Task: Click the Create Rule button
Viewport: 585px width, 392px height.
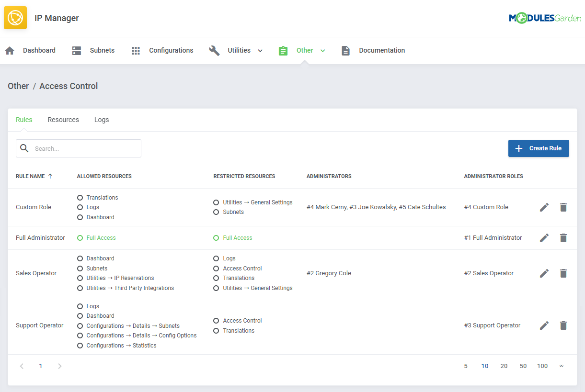Action: [x=539, y=148]
